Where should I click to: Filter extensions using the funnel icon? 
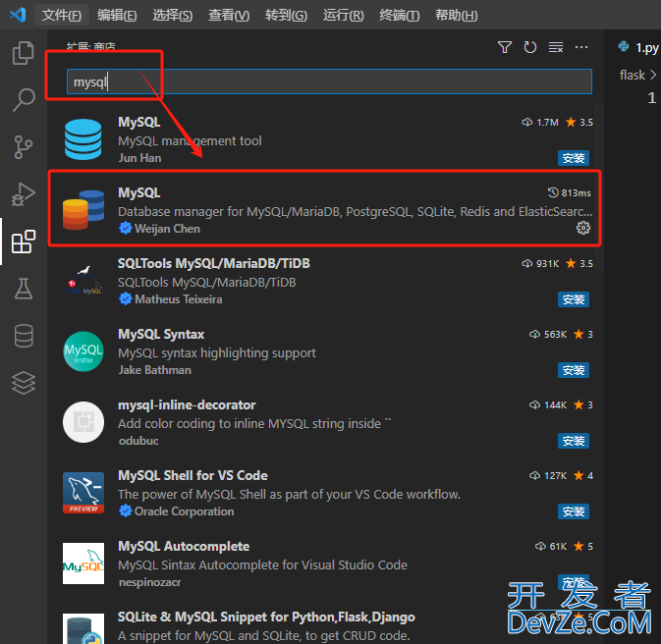505,47
